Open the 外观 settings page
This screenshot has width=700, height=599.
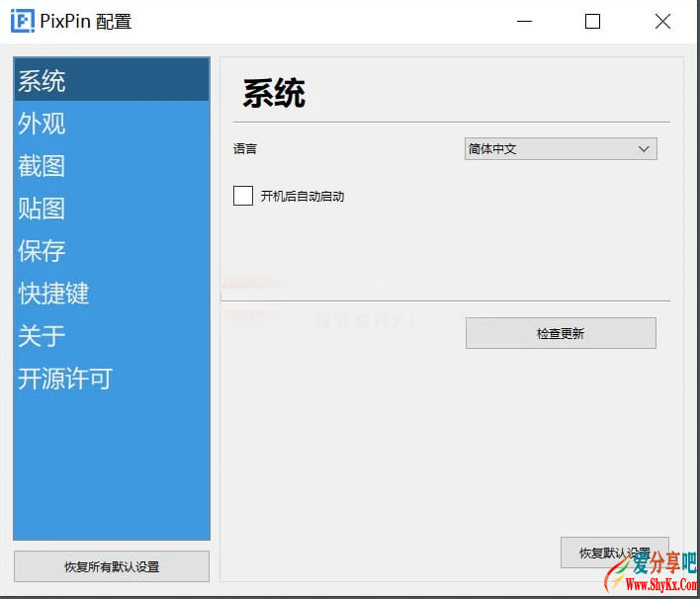tap(111, 123)
